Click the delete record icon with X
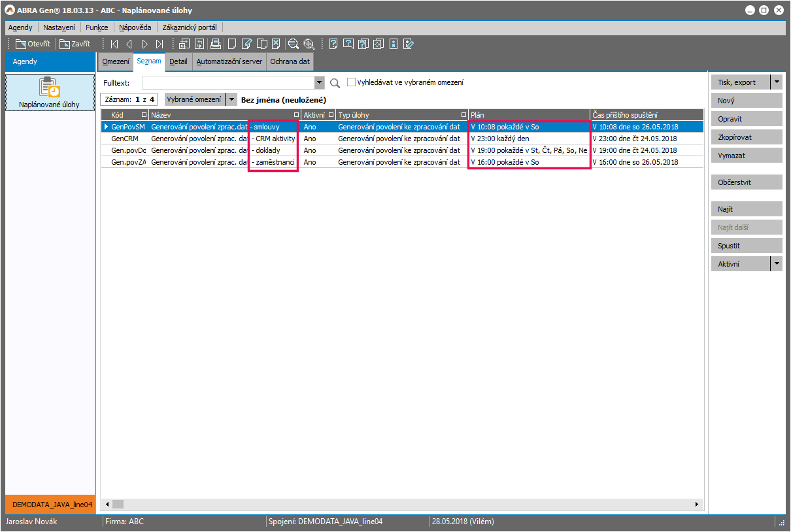Viewport: 791px width, 532px height. (276, 44)
